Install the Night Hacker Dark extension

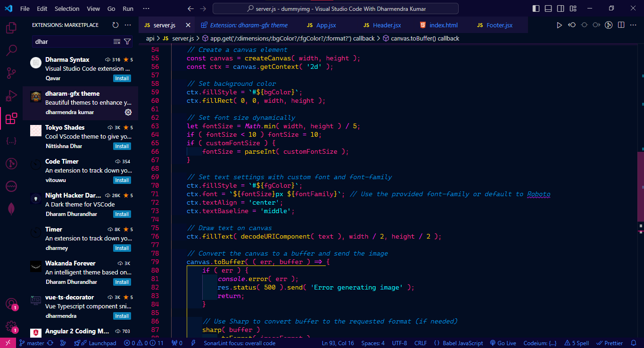point(122,214)
